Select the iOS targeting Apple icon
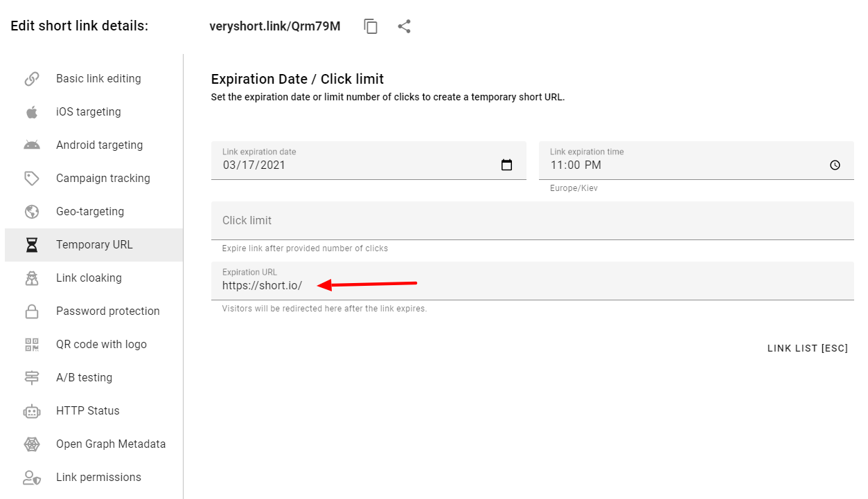Screen dimensions: 868x499 [x=32, y=111]
